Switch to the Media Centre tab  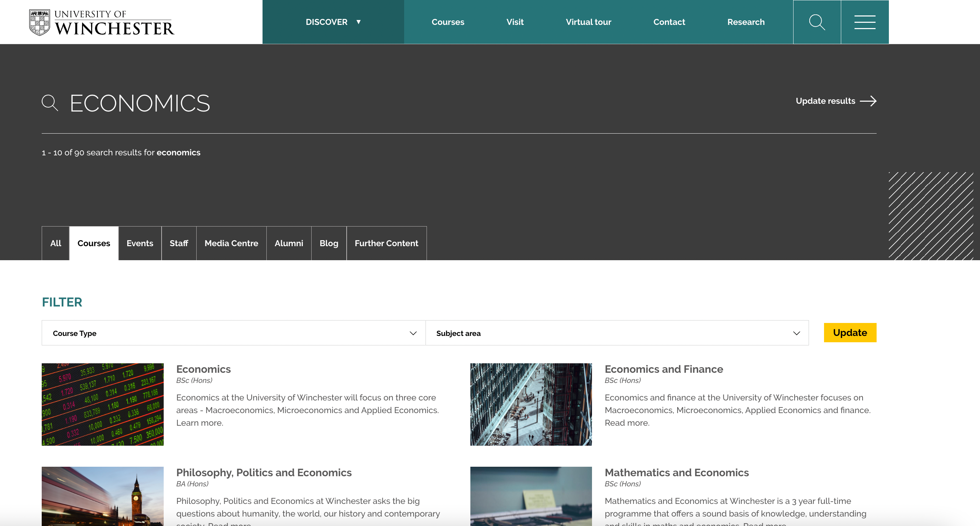(x=231, y=243)
